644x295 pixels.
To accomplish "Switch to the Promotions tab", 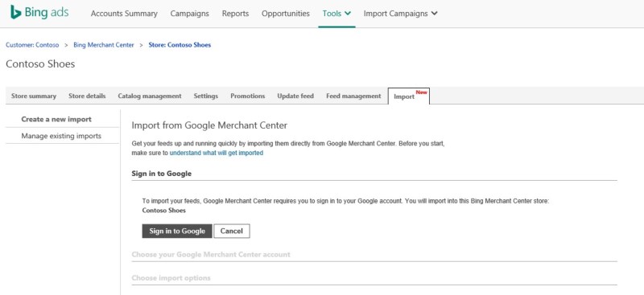I will (x=248, y=96).
